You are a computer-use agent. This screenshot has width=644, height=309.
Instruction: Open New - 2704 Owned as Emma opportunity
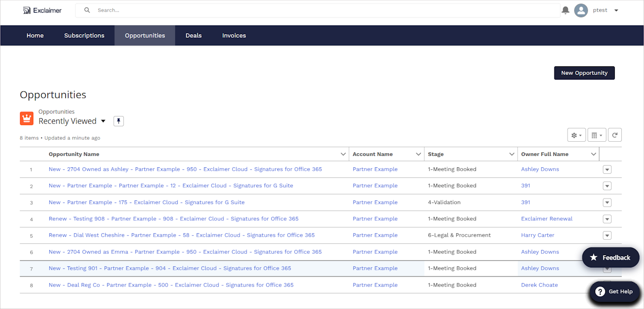click(185, 252)
